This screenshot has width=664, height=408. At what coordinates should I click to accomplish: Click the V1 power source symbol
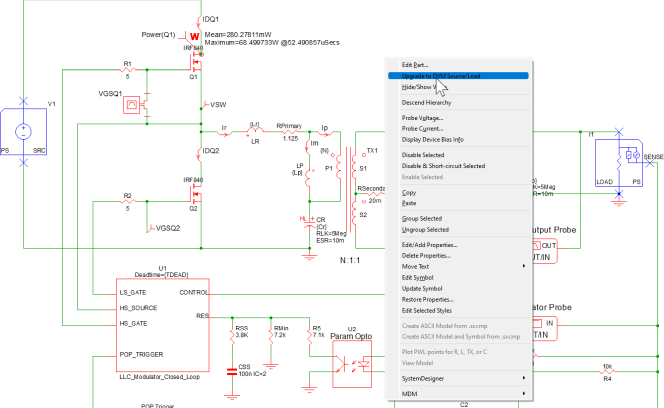(x=26, y=132)
